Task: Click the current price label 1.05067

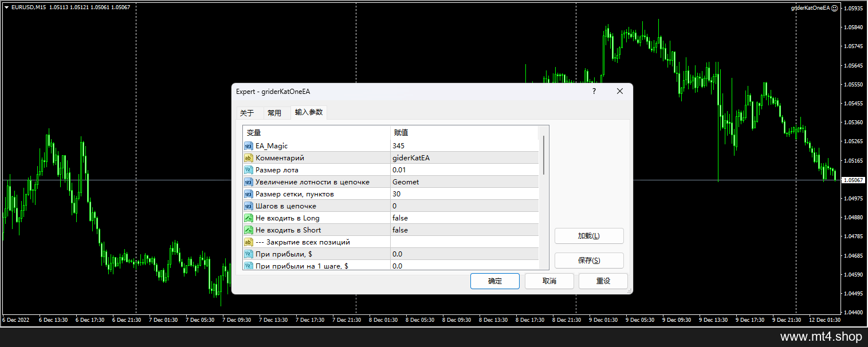Action: coord(853,180)
